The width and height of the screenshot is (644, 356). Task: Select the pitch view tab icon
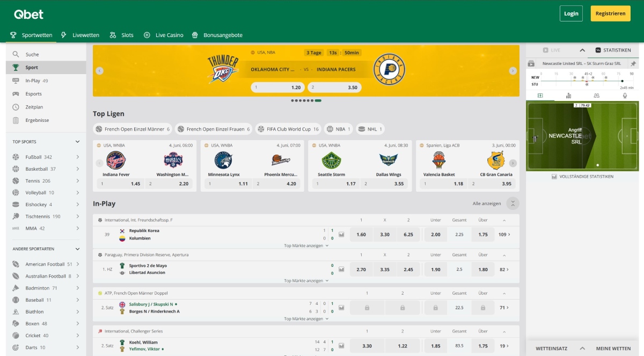pos(540,96)
